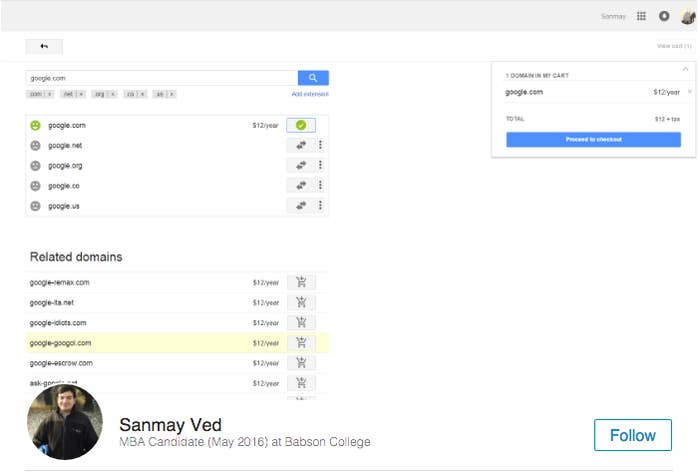Click the transfer arrows icon for google.us
Screen dimensions: 700x472
coord(301,205)
